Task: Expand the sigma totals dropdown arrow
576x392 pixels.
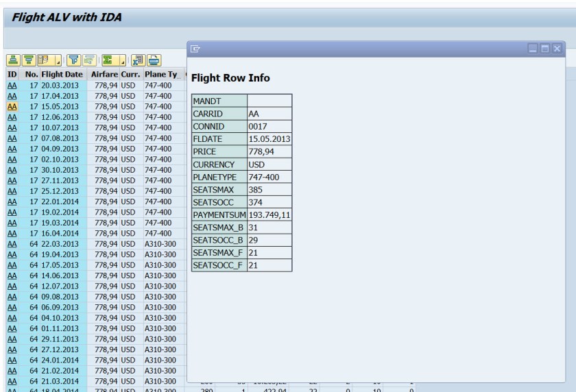Action: pos(122,60)
